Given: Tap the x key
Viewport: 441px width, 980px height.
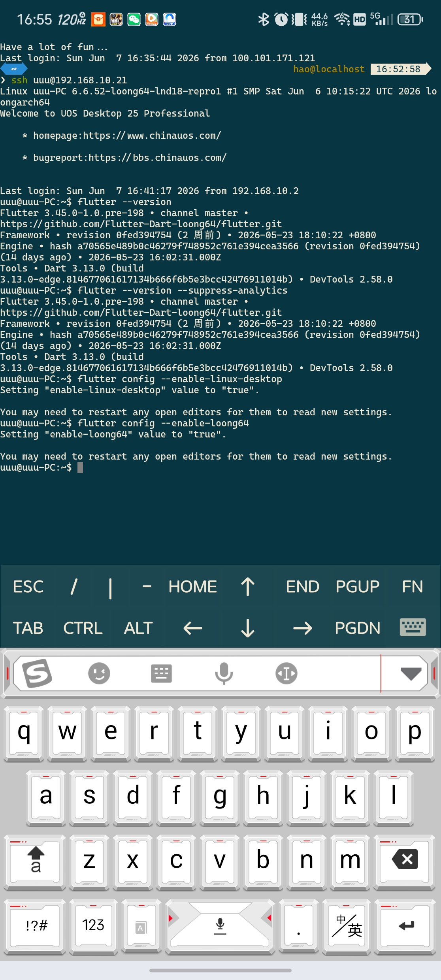Looking at the screenshot, I should coord(133,863).
